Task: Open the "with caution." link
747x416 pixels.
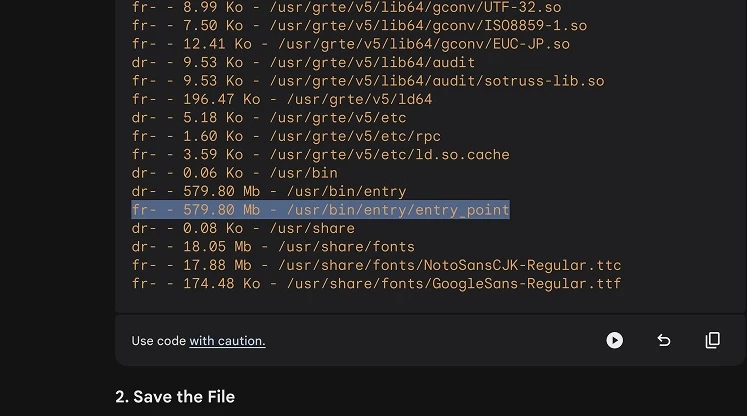Action: [x=227, y=341]
